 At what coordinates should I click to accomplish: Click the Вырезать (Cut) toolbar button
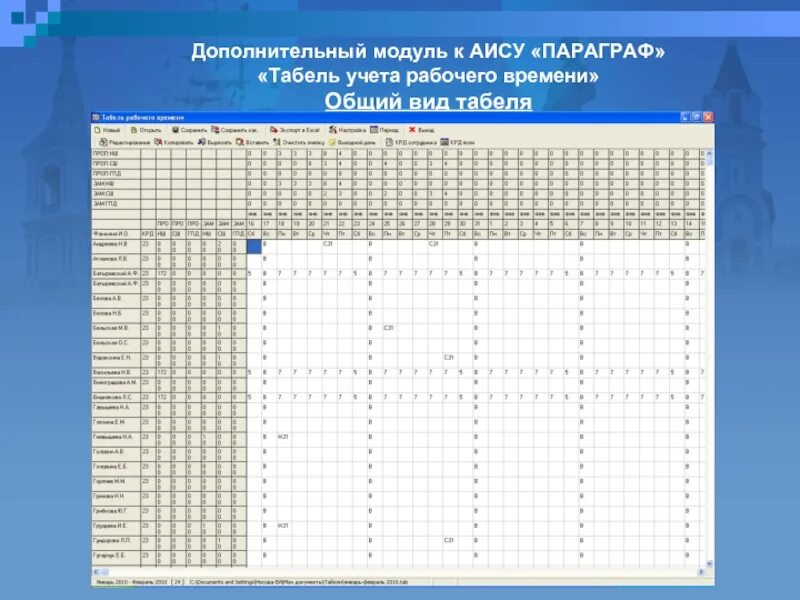point(215,142)
